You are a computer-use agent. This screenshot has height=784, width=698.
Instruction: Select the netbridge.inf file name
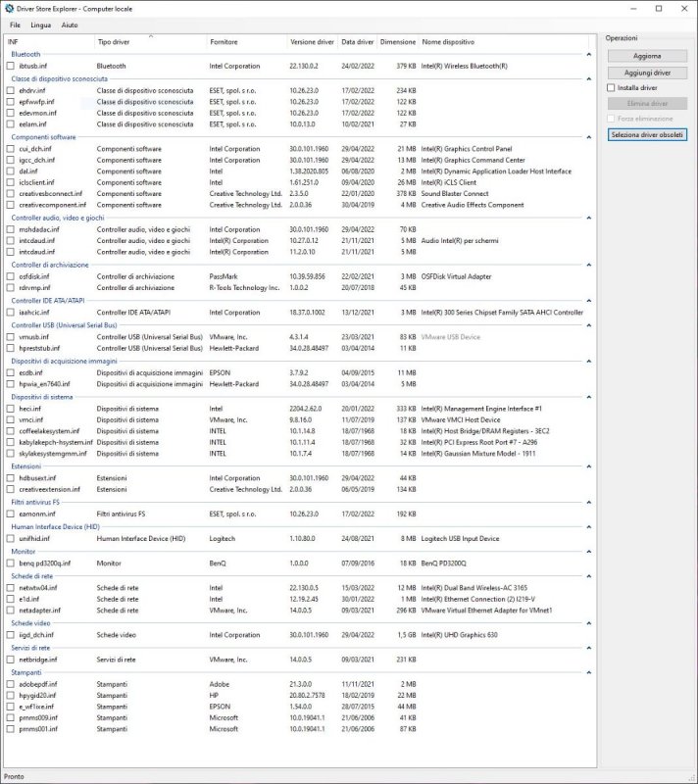[38, 660]
